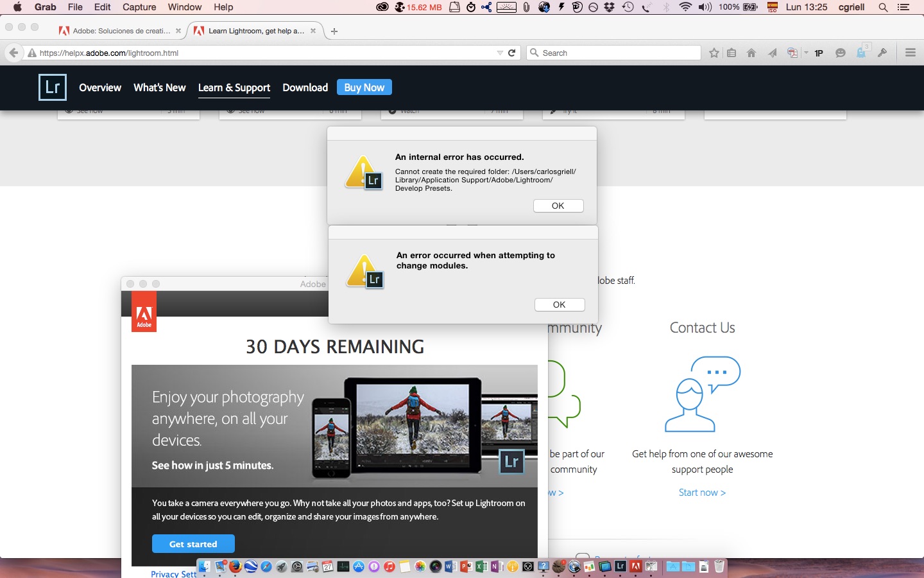Click the Buy Now button

point(364,87)
